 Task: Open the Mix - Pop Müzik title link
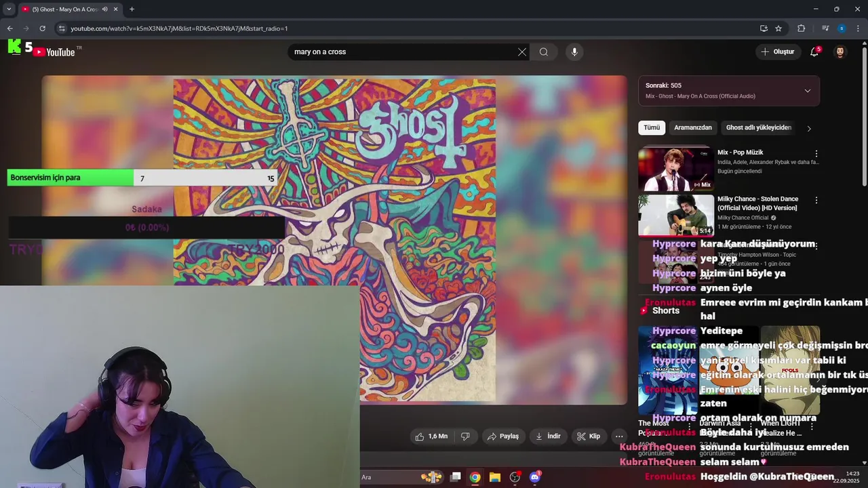pyautogui.click(x=741, y=152)
